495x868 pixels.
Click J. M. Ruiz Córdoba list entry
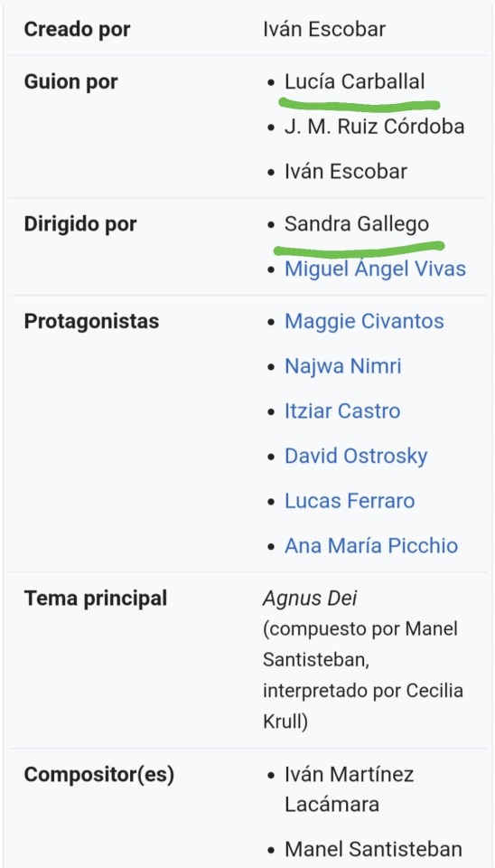(x=375, y=127)
